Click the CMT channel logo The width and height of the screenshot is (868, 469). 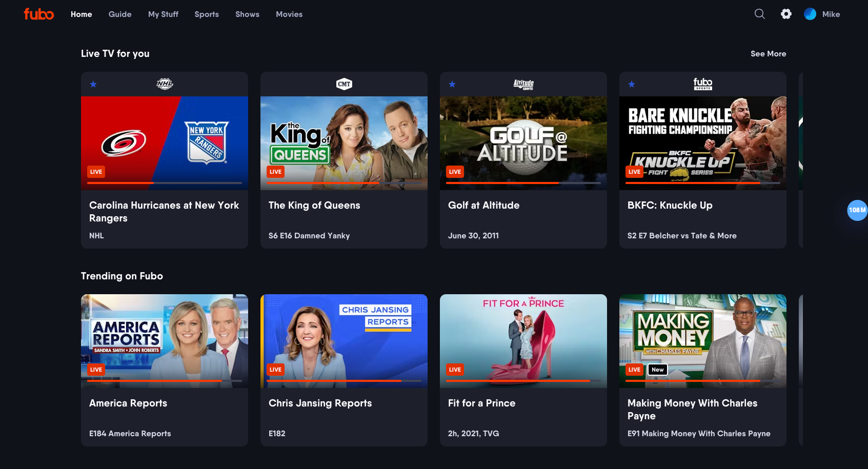point(344,84)
